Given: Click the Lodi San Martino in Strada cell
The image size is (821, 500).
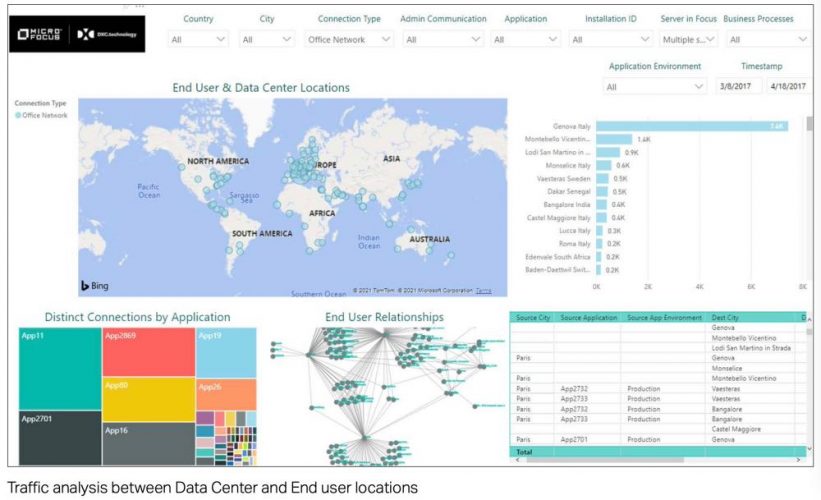Looking at the screenshot, I should click(751, 348).
